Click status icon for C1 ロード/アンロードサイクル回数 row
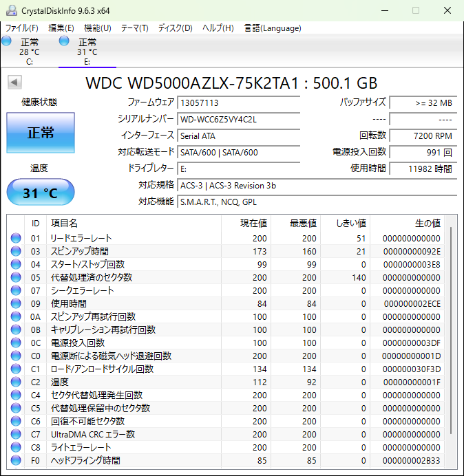464x476 pixels. coord(16,369)
